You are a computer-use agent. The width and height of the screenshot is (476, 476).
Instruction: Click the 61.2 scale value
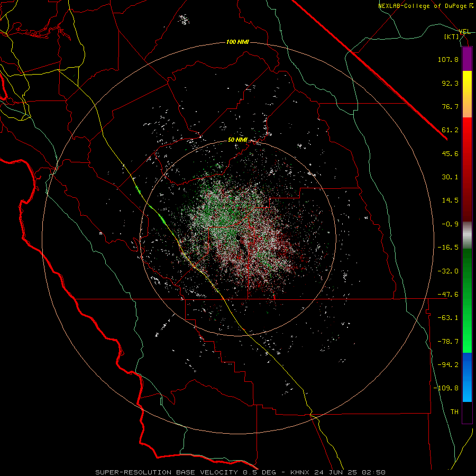[x=450, y=130]
